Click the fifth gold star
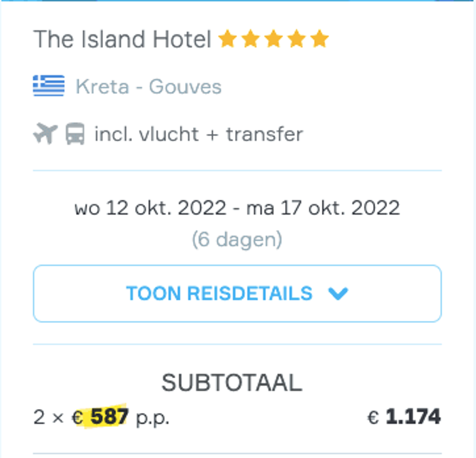Viewport: 476px width, 458px height. tap(320, 38)
